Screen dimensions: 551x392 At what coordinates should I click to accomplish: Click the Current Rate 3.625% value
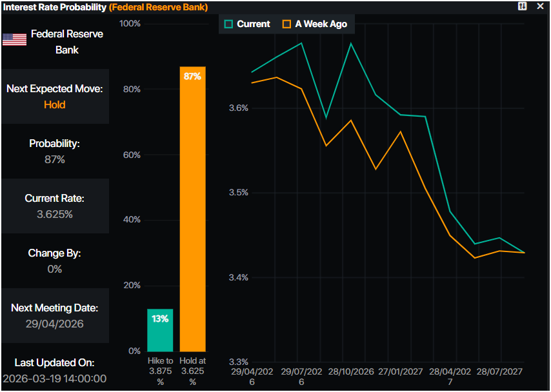point(54,214)
